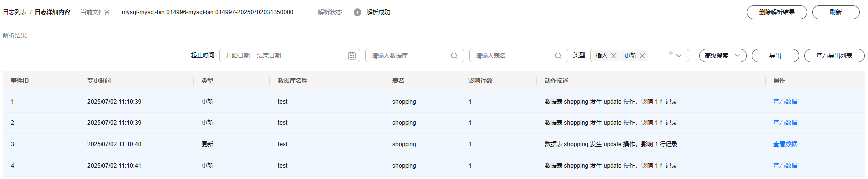Remove the 插入 type filter tag
868x179 pixels.
point(613,56)
